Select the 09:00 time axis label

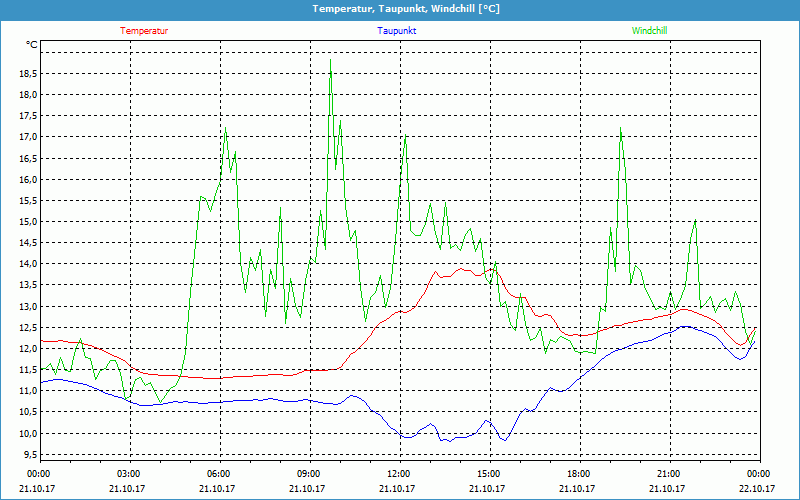(309, 474)
